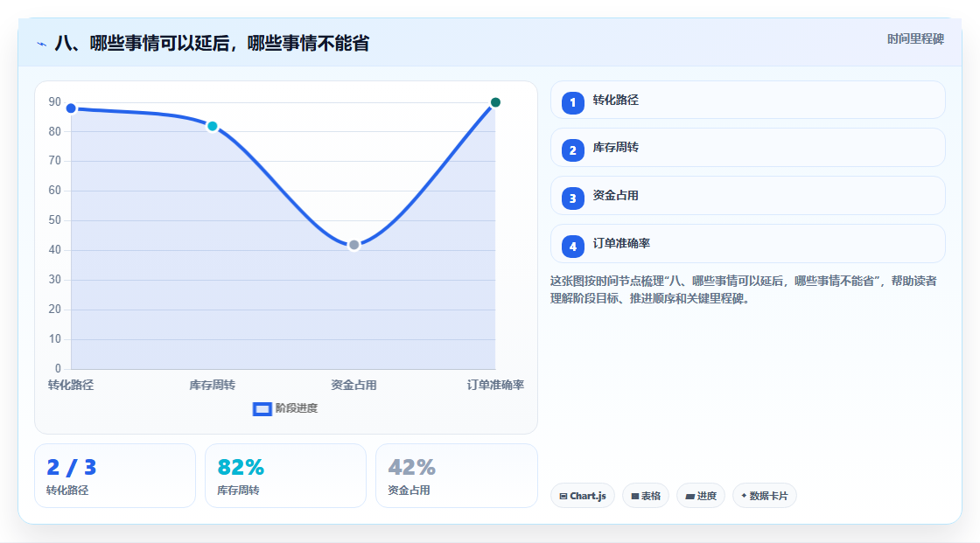Click the y-axis value 0
Screen dimensions: 980x543
(58, 369)
